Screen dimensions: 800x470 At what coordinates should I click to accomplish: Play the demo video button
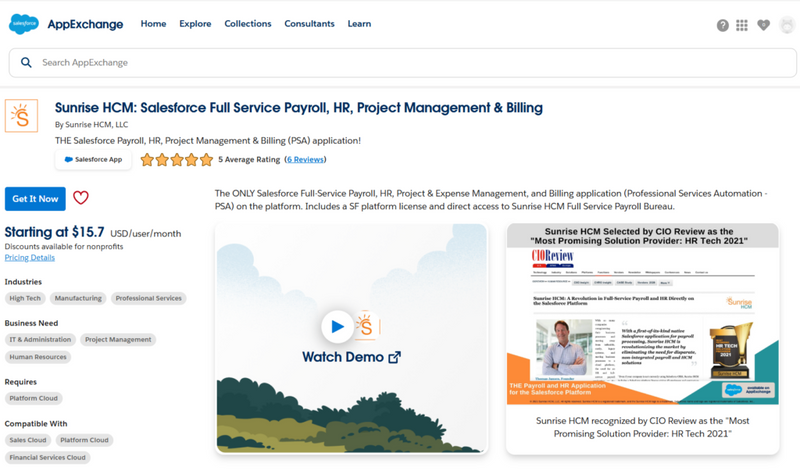(x=337, y=326)
